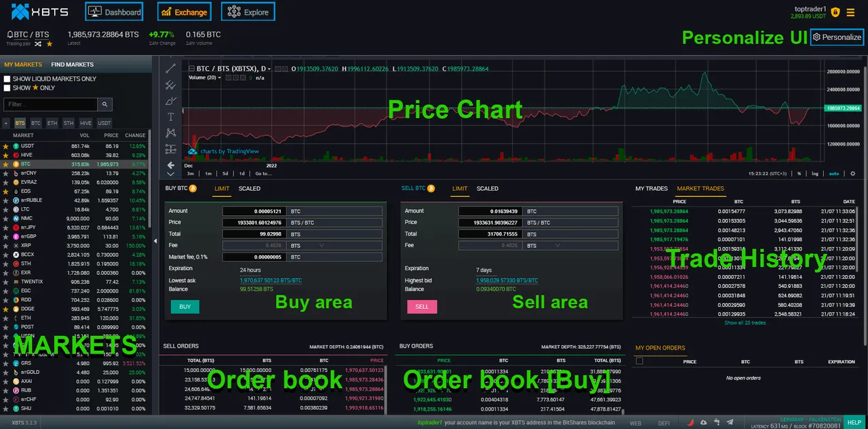This screenshot has height=429, width=868.
Task: Click the Lowest ask price link
Action: coord(271,280)
